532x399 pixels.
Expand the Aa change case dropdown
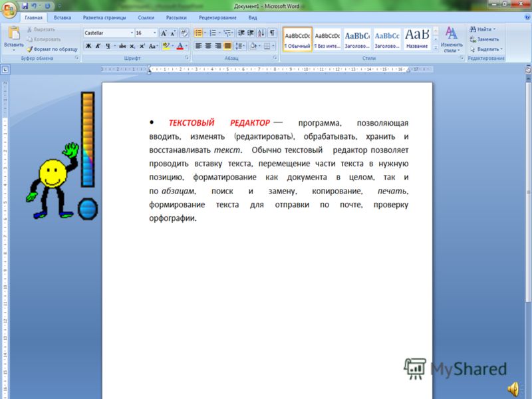(x=154, y=46)
